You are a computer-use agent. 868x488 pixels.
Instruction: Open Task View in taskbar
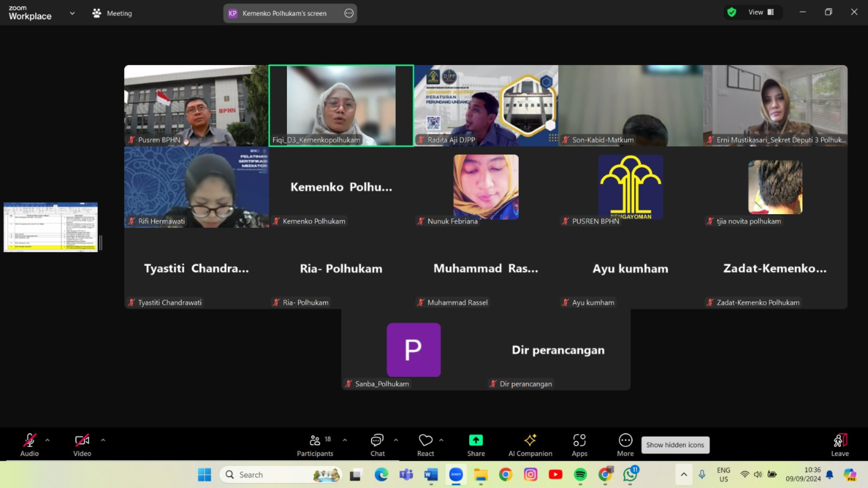[356, 474]
